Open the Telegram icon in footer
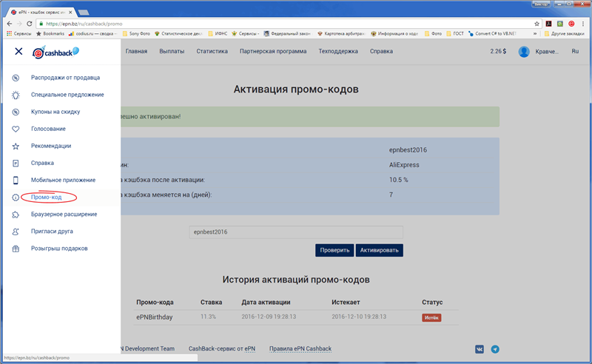 click(x=495, y=348)
